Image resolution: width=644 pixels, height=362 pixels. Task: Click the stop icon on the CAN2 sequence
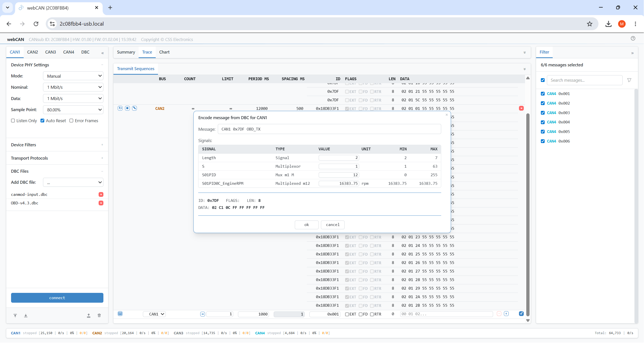pyautogui.click(x=128, y=108)
